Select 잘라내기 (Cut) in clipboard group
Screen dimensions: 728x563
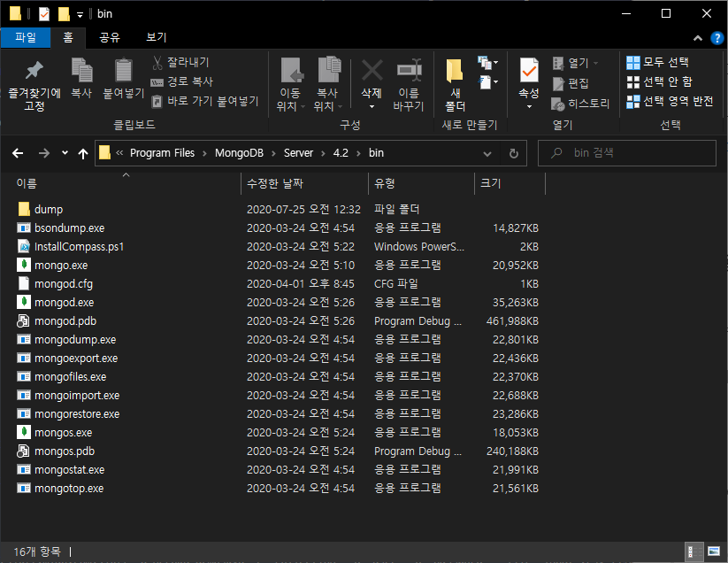(181, 62)
